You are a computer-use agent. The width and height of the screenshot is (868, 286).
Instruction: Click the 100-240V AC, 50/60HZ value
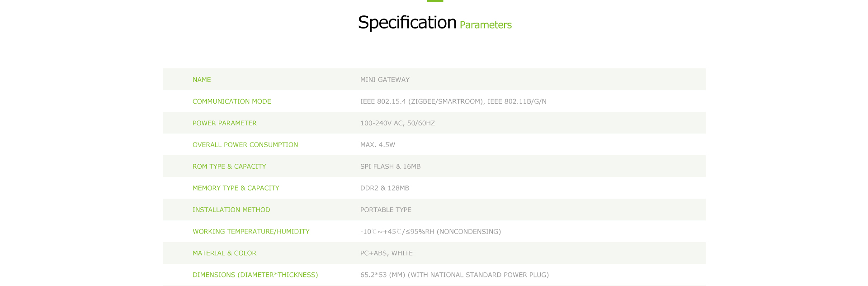pyautogui.click(x=397, y=123)
